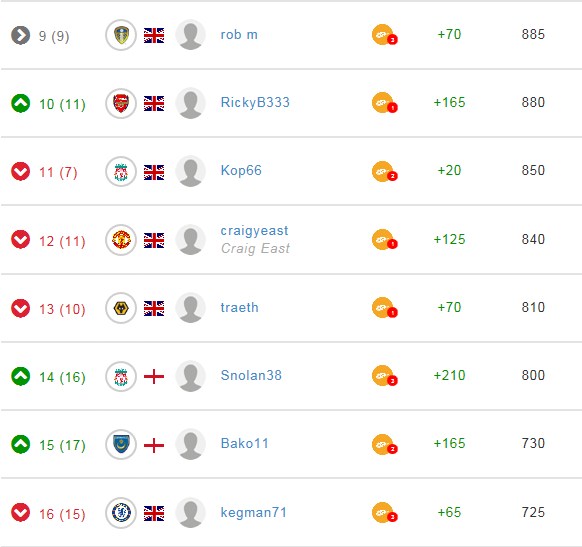Open the Bako11 user profile
582x547 pixels.
[244, 443]
